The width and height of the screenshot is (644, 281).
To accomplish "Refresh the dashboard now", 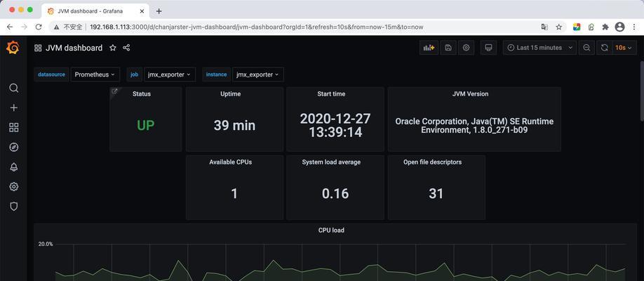I will (605, 48).
